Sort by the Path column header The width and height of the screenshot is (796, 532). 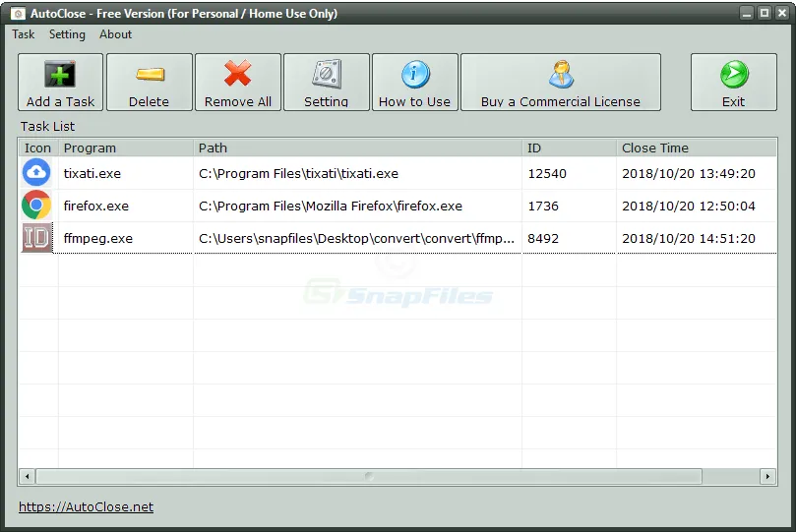coord(357,148)
